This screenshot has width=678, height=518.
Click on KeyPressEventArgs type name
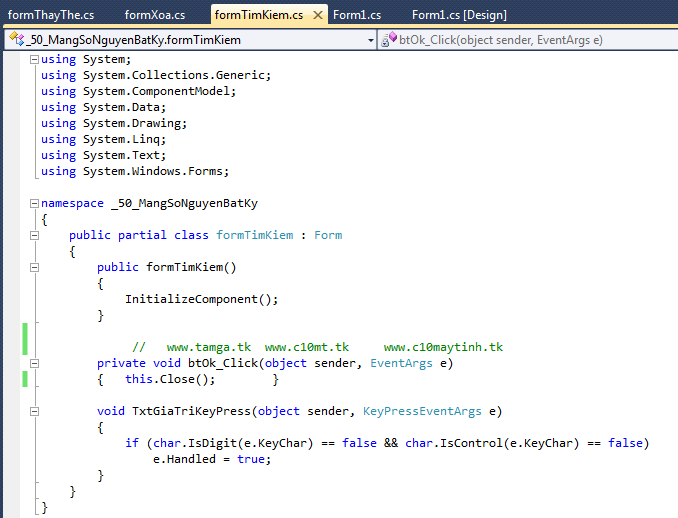click(422, 411)
